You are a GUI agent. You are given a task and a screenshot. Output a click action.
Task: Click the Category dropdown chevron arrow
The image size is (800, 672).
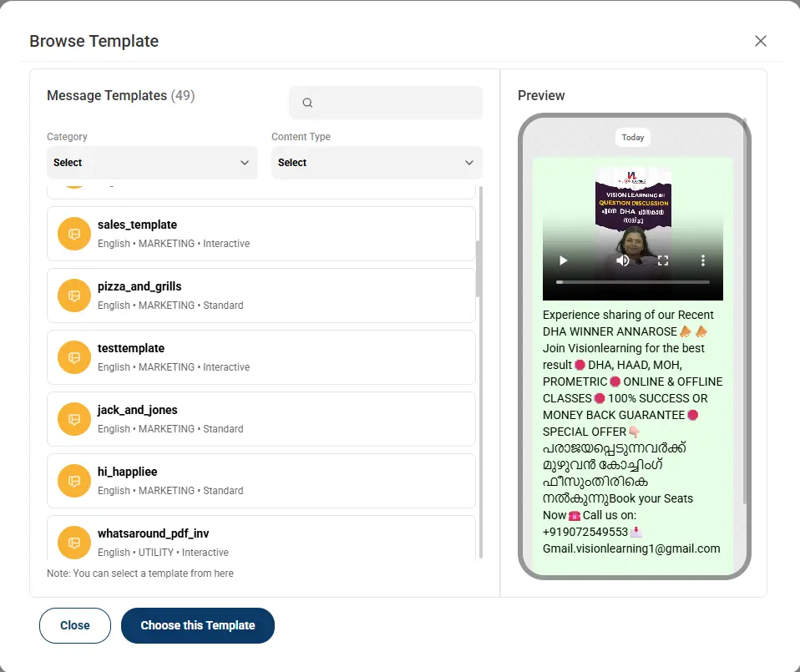[x=245, y=163]
